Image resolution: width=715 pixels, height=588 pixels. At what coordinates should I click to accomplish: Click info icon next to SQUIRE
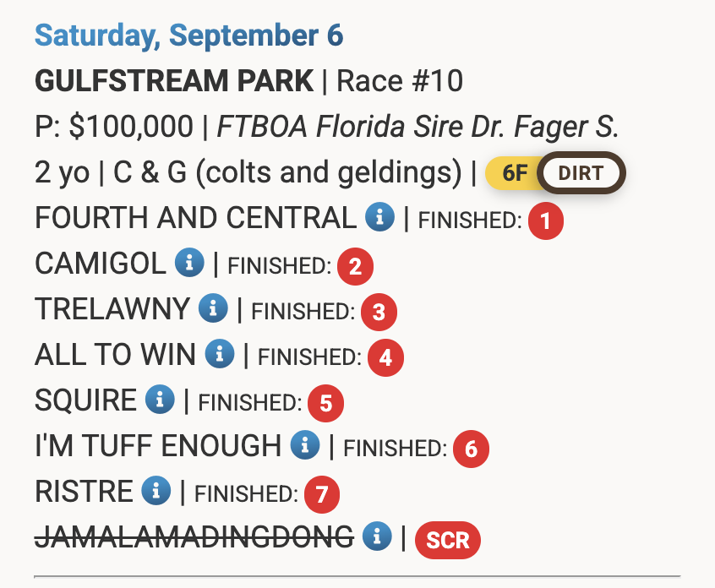click(160, 400)
